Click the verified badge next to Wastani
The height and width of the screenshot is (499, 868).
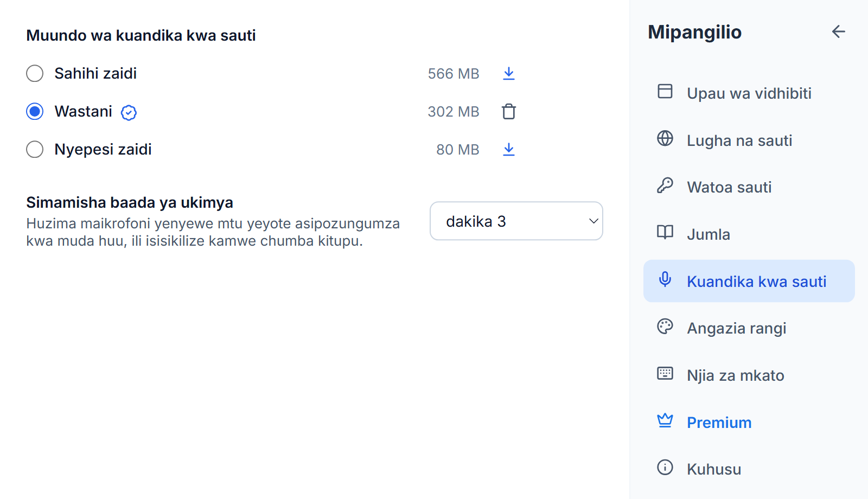[x=129, y=112]
